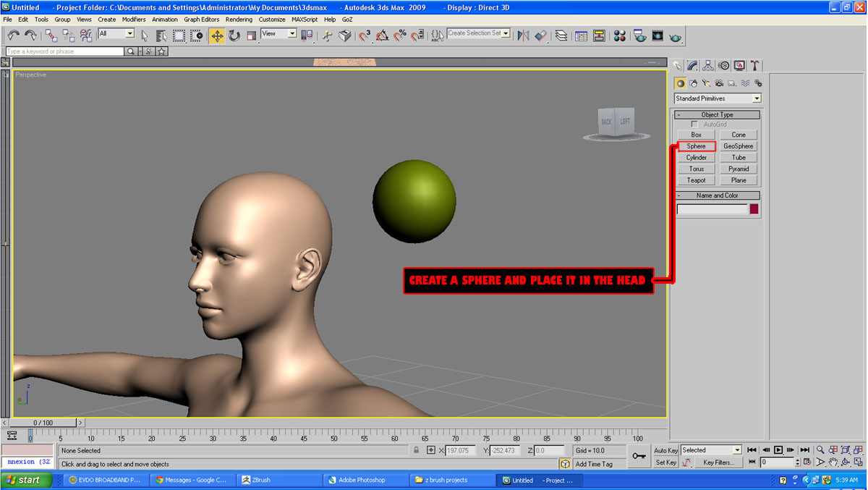Click the object color swatch
868x490 pixels.
(754, 209)
